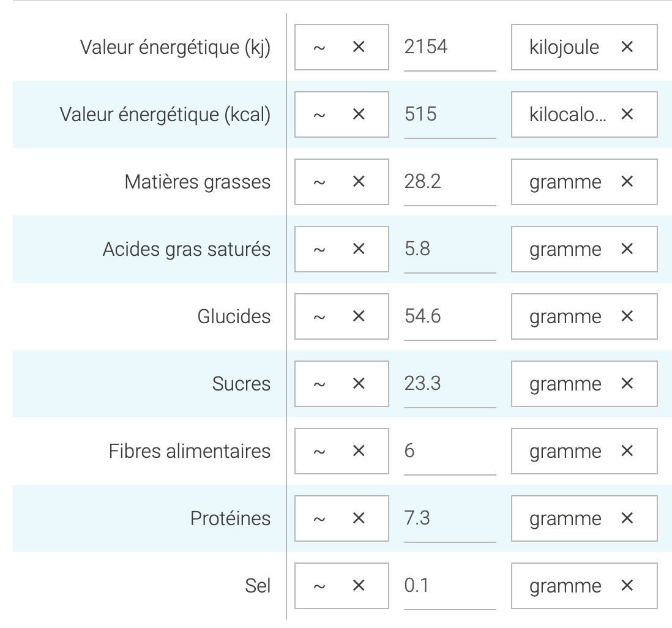The height and width of the screenshot is (628, 672).
Task: Clear the gramme unit for Matières grasses
Action: click(627, 182)
